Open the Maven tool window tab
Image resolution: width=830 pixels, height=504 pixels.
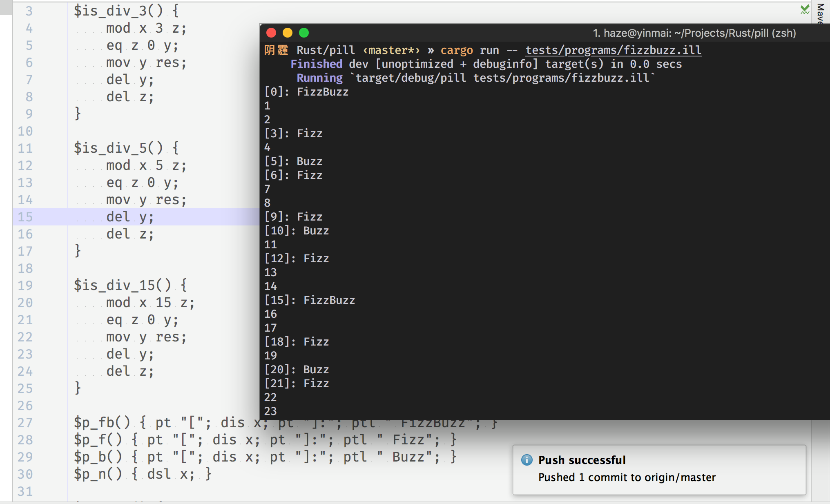(x=820, y=12)
